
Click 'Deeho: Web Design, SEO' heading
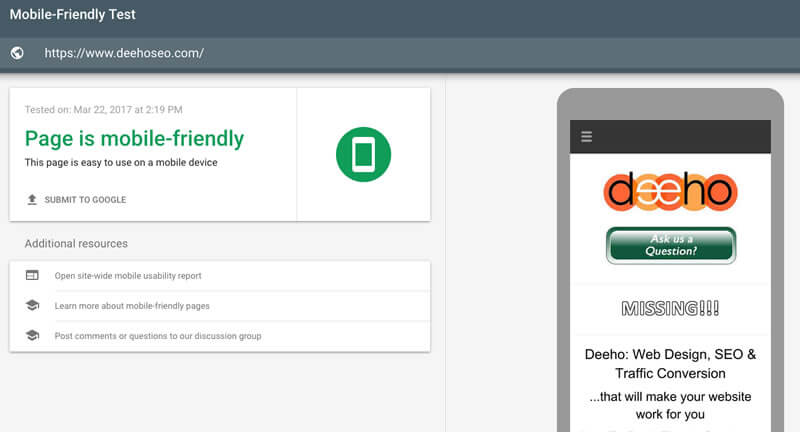point(670,364)
